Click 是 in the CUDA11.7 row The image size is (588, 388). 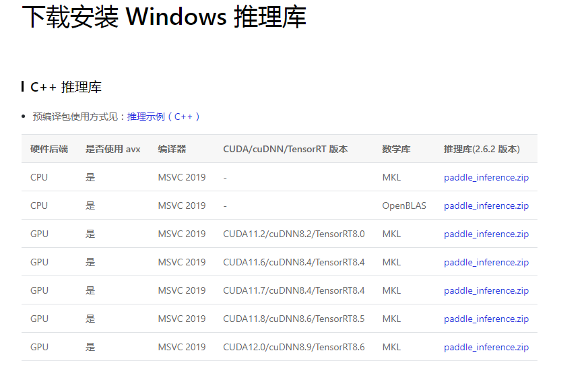pos(90,290)
